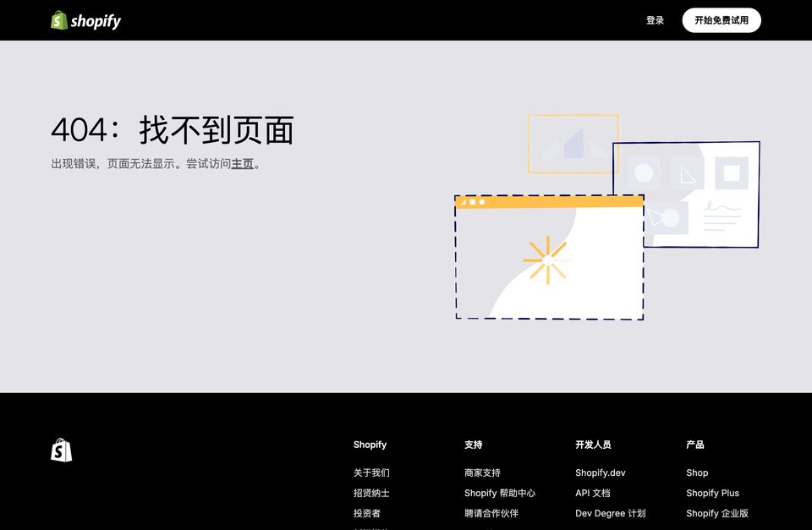
Task: Open 商家支持 link
Action: point(482,473)
